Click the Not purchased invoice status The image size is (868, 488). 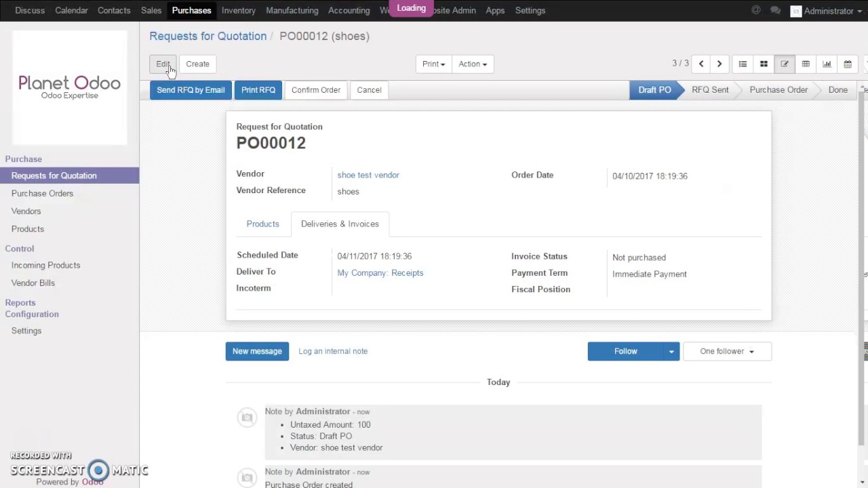pyautogui.click(x=639, y=258)
